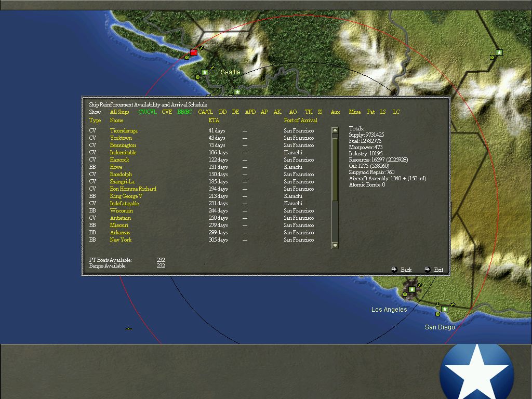Toggle the CA/CL ship filter
Screen dimensions: 532x399
tap(206, 112)
